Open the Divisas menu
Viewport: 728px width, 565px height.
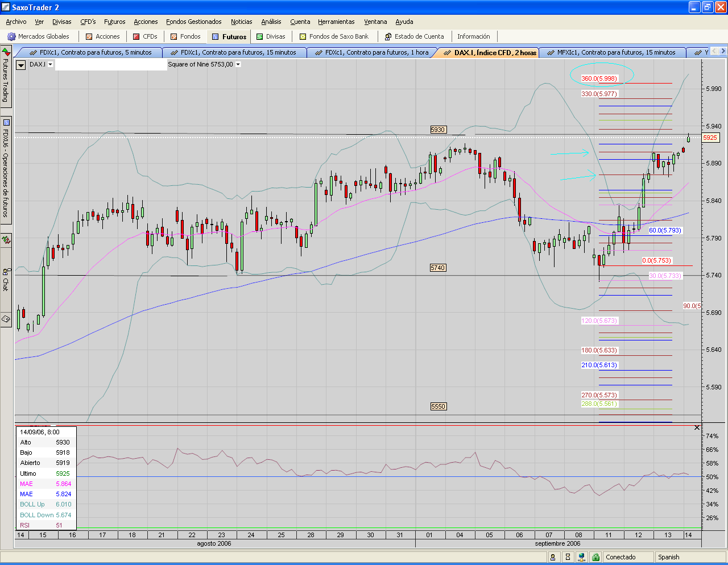click(x=62, y=22)
